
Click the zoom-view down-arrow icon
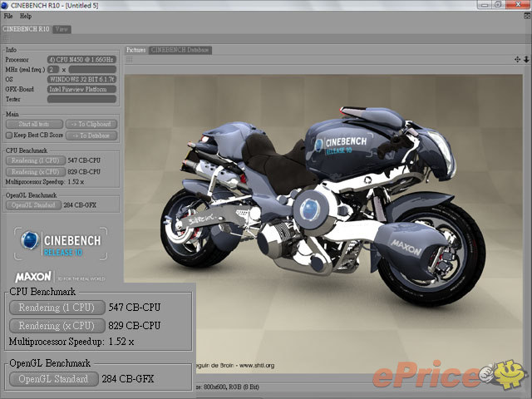[x=526, y=59]
